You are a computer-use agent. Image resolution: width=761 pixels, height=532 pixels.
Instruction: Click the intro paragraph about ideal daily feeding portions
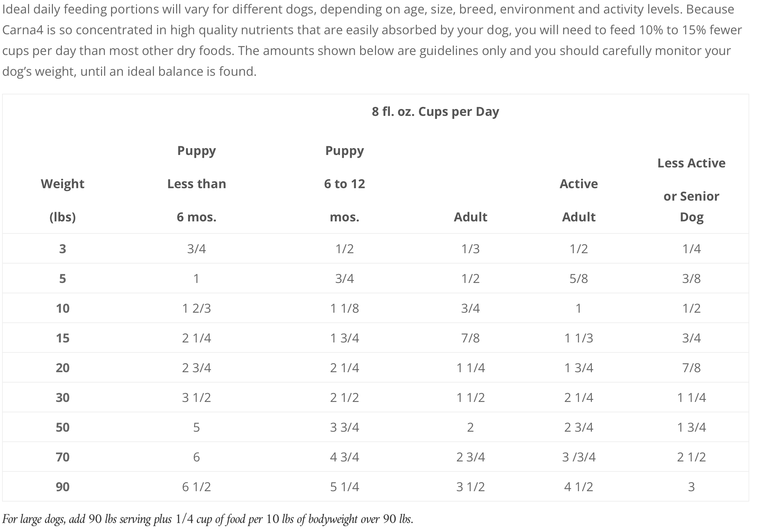point(372,40)
